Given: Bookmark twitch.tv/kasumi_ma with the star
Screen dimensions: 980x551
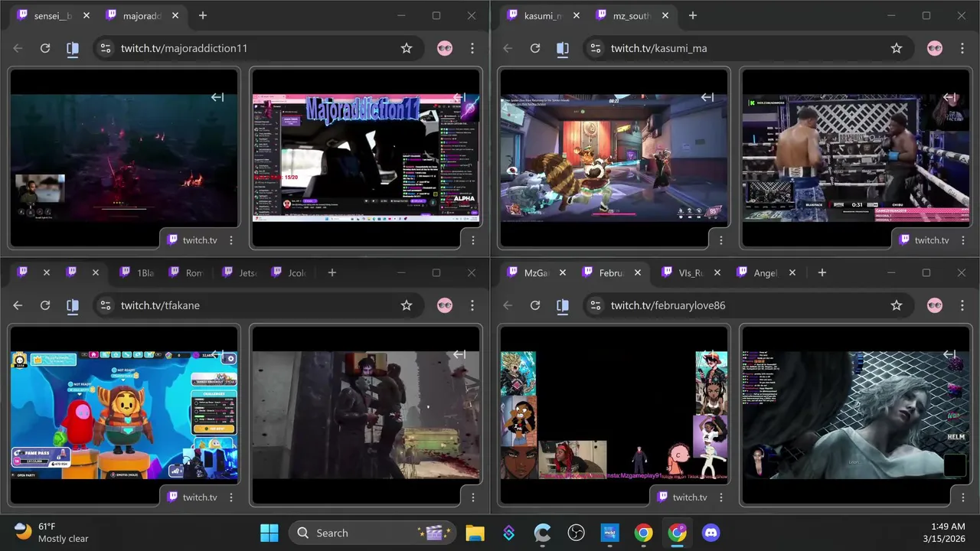Looking at the screenshot, I should [897, 48].
